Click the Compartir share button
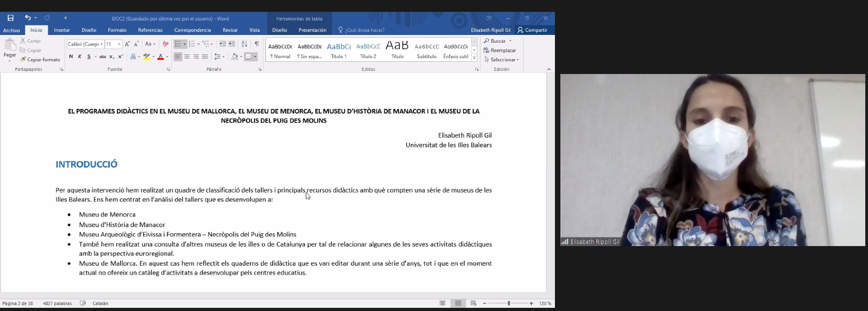The image size is (868, 311). [x=532, y=30]
